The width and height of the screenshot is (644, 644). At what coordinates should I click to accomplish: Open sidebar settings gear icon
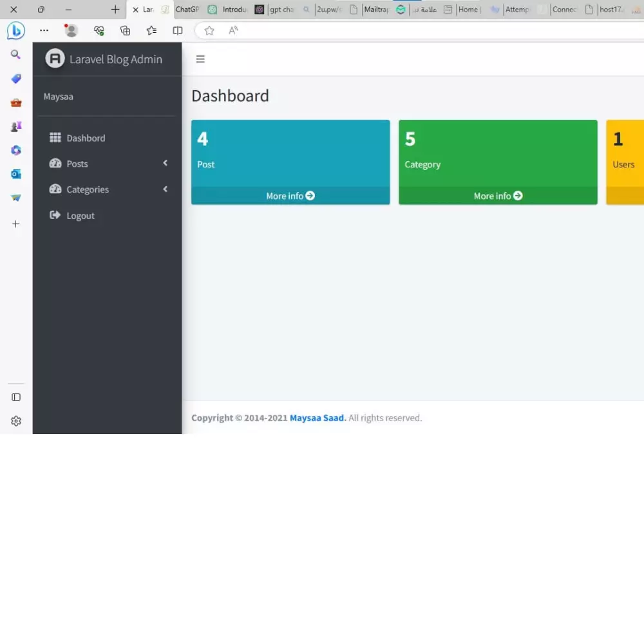[x=16, y=421]
